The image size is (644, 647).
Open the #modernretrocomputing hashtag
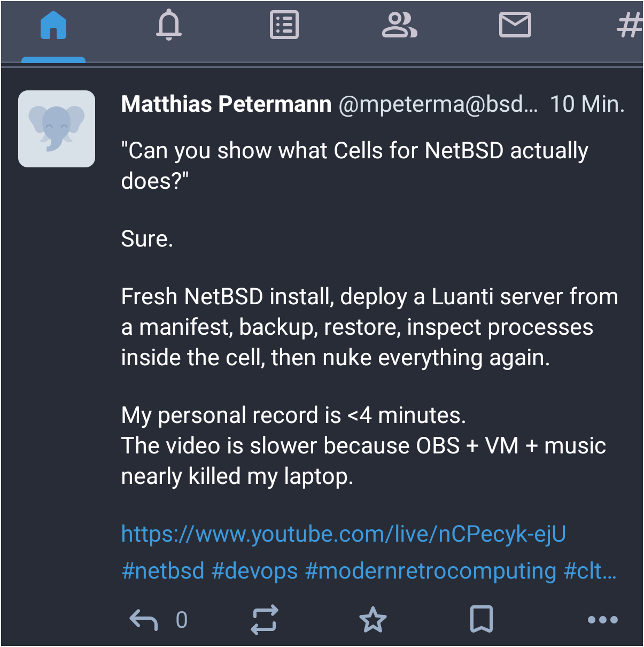click(430, 571)
